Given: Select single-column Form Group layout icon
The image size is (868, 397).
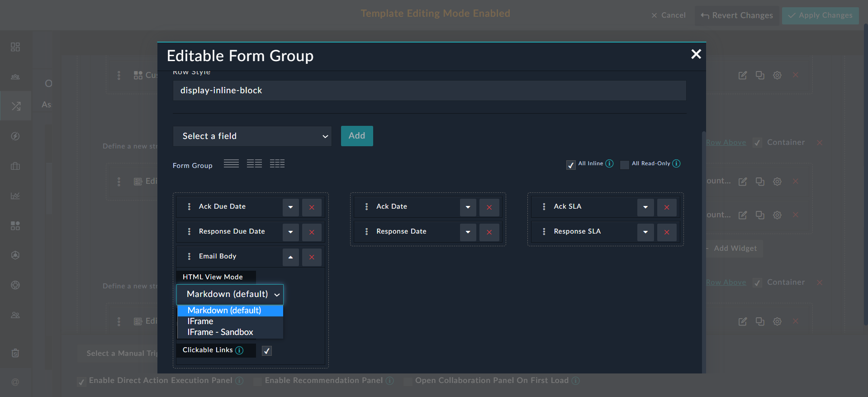Looking at the screenshot, I should pos(231,164).
